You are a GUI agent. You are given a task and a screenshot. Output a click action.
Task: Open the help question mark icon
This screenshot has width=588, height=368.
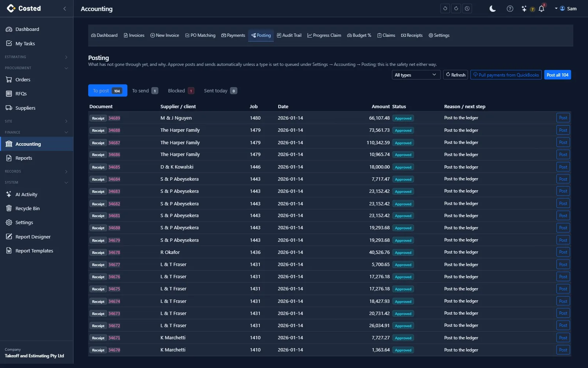point(510,8)
